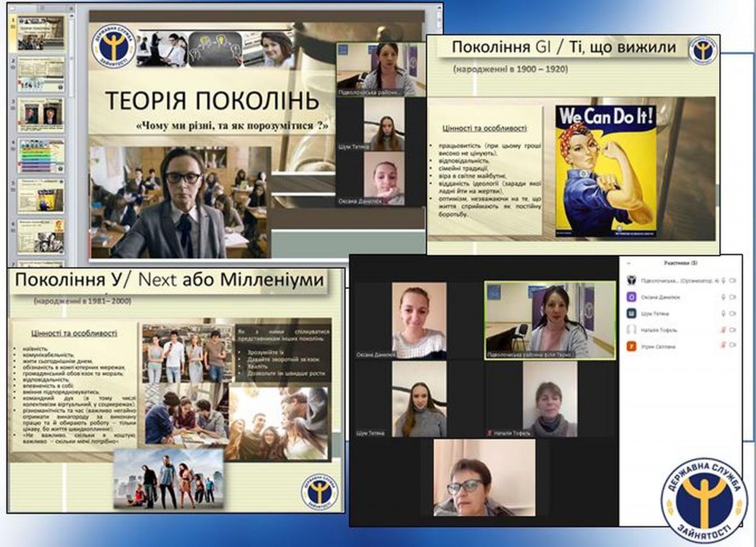Click camera icon for organizer Підволочиська
Viewport: 756px width, 547px height.
(733, 281)
